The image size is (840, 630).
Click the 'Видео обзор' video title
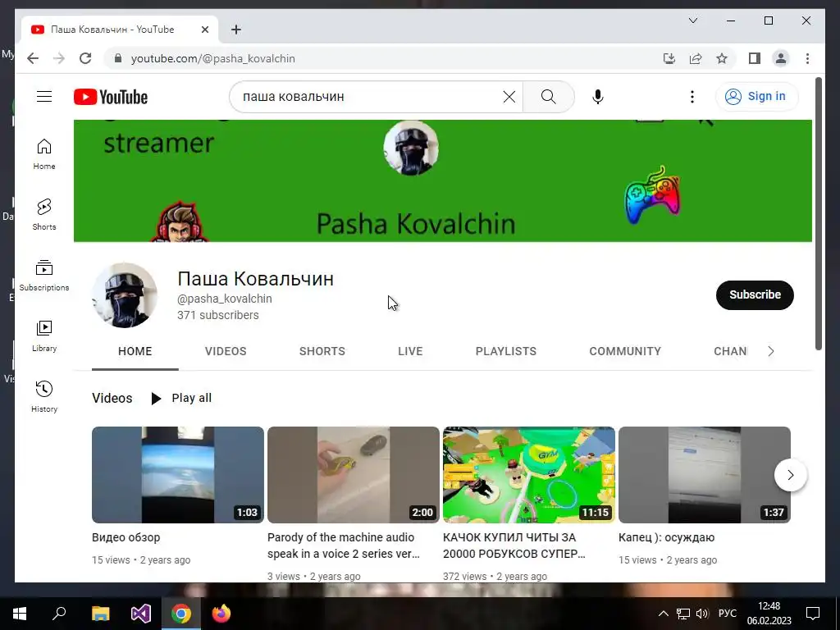126,537
